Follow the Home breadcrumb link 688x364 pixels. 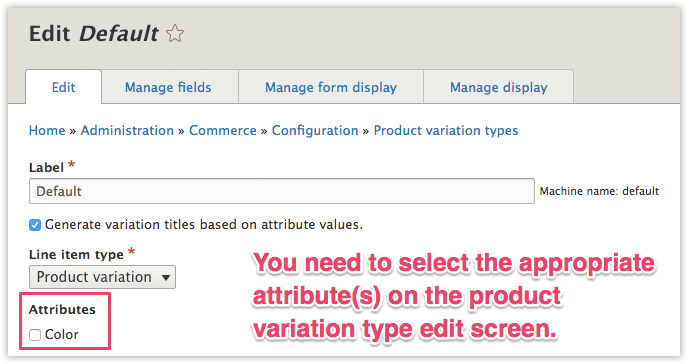[47, 130]
